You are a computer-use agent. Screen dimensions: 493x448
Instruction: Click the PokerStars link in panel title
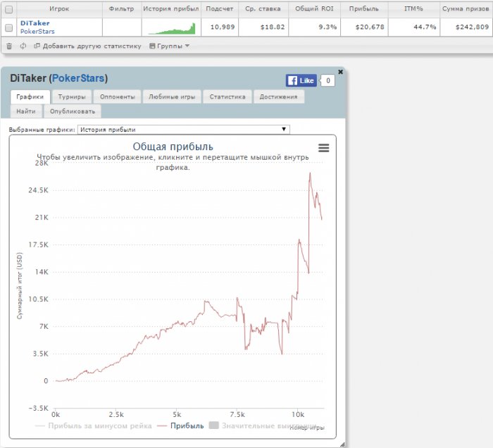pyautogui.click(x=78, y=78)
